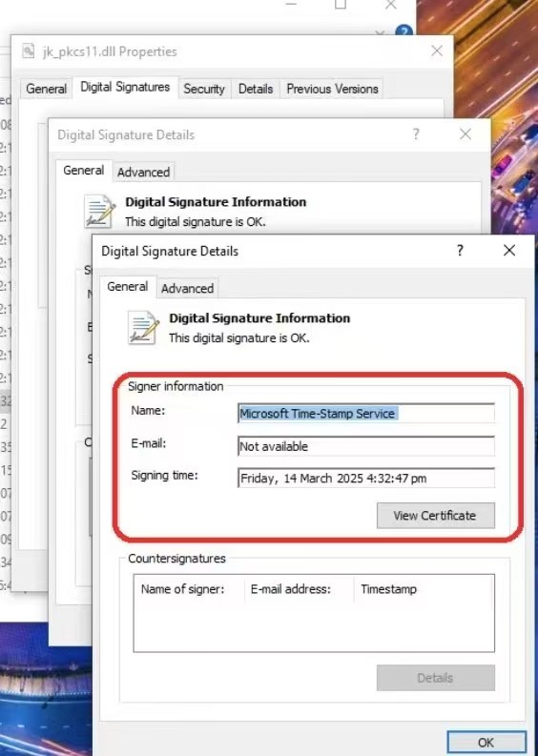Open Advanced tab in back Digital Signature Details

(143, 173)
